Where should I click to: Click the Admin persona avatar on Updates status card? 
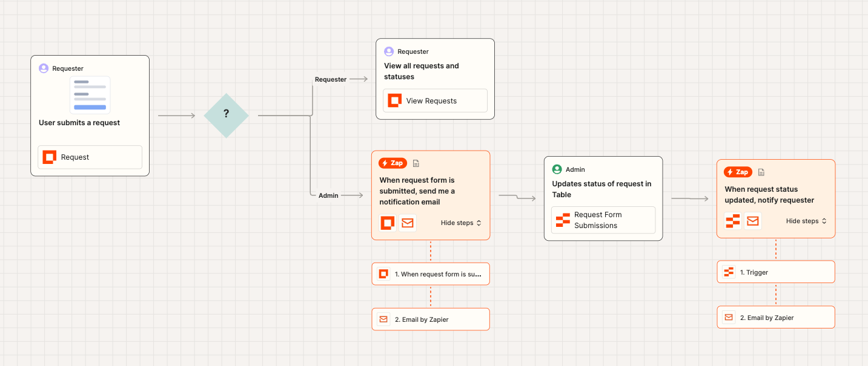556,169
